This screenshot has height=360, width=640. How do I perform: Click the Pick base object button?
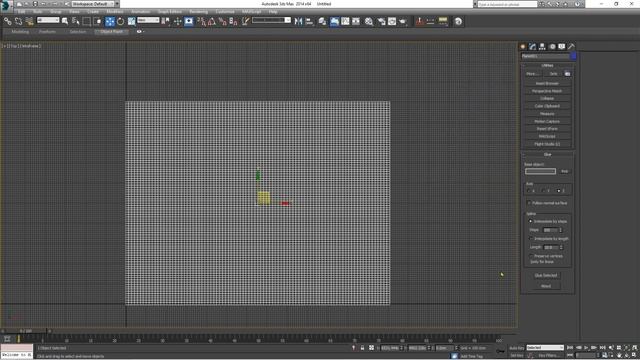(x=564, y=171)
